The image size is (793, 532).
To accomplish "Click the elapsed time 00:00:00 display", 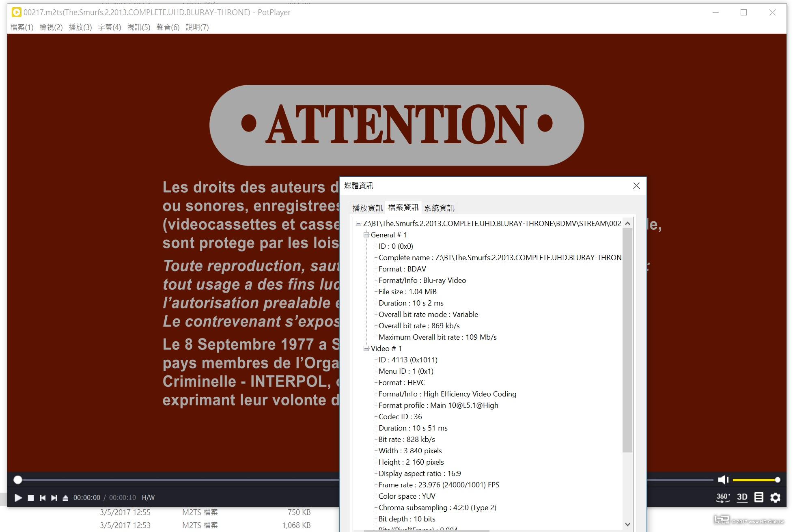I will [87, 498].
